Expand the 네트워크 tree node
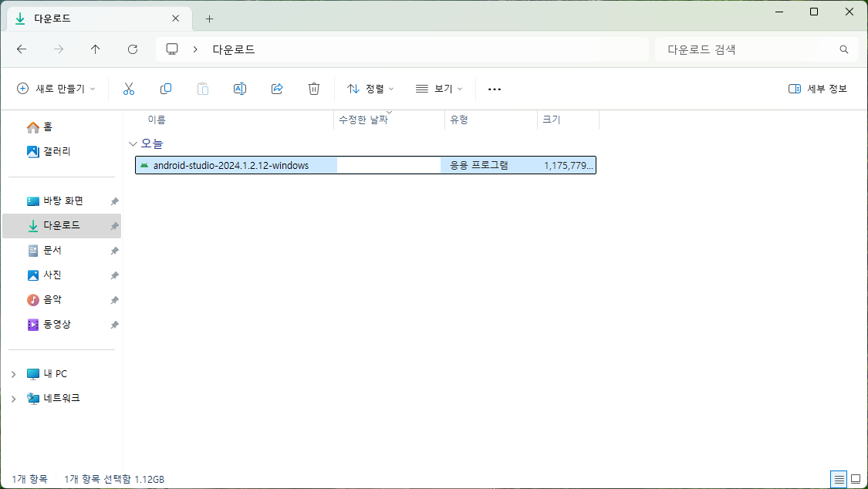Viewport: 868px width, 489px height. pyautogui.click(x=14, y=399)
